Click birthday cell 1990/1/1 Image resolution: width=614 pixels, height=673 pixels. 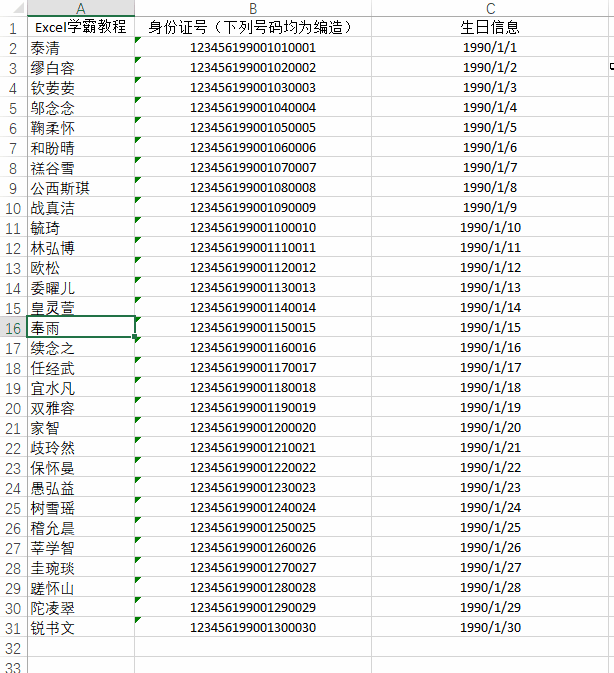[x=490, y=48]
